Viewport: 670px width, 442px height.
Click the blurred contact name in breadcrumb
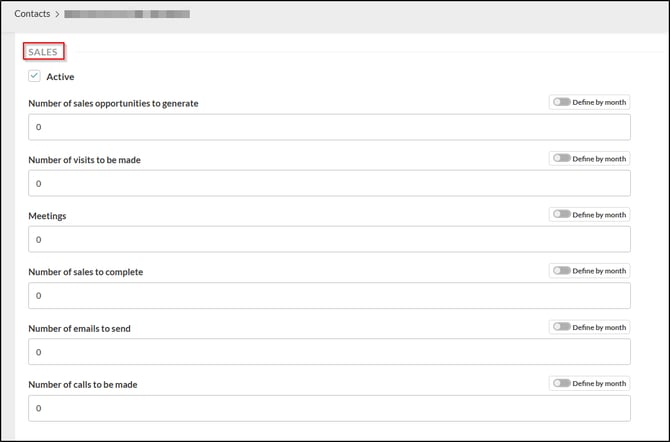[127, 15]
